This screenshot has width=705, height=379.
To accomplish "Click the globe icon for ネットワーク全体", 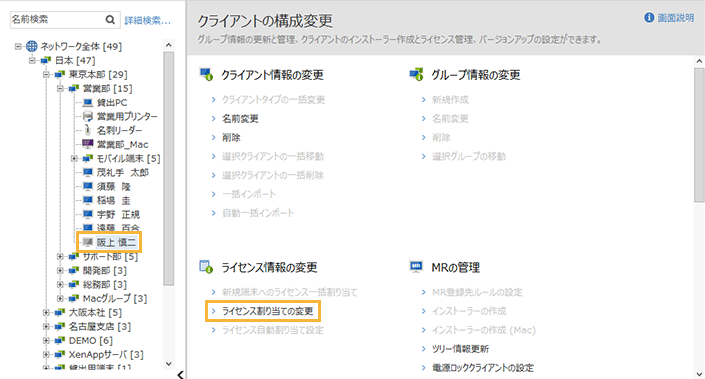I will point(31,46).
